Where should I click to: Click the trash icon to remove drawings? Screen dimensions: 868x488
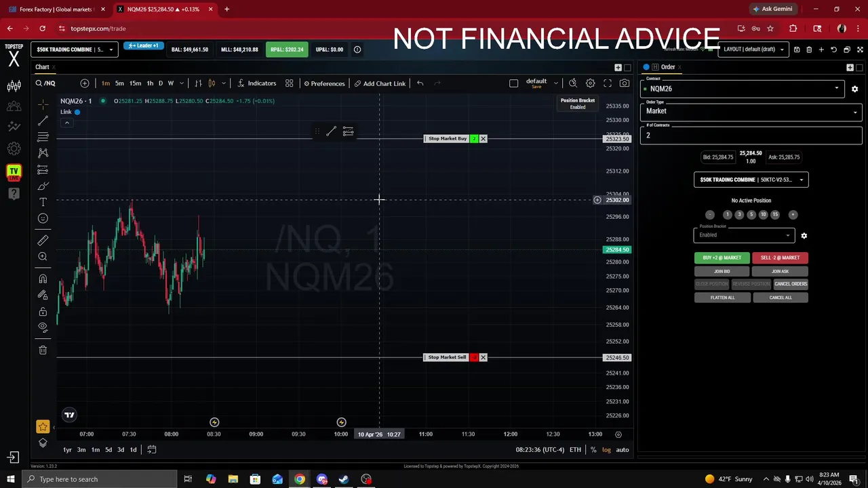pos(43,350)
